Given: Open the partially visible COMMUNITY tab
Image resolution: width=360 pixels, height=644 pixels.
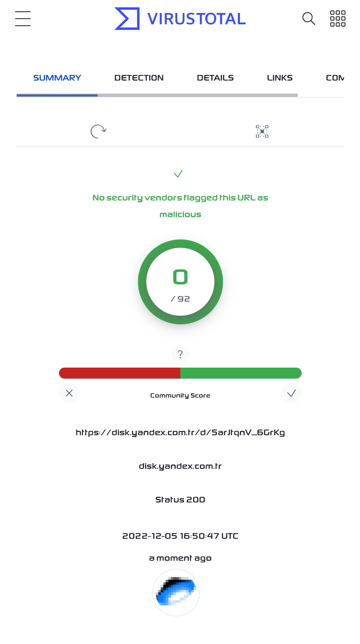Looking at the screenshot, I should click(335, 78).
